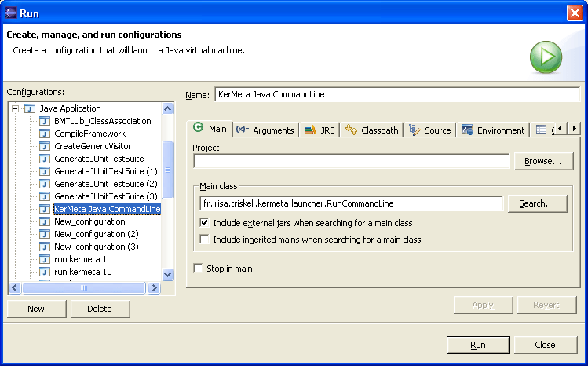The image size is (588, 366).
Task: Select GenerateJUnitTestSuite (2) configuration
Action: (106, 184)
